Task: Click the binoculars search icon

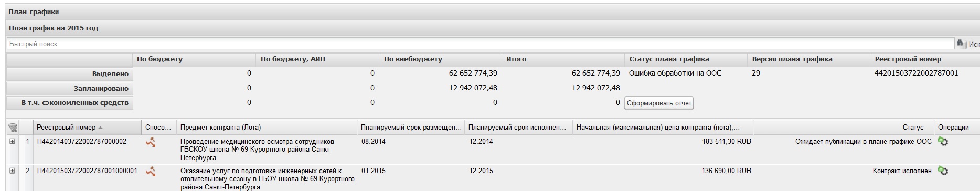Action: click(961, 44)
